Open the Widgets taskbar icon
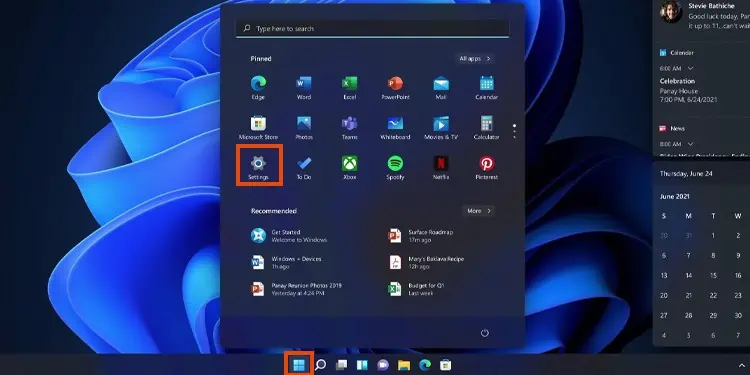Viewport: 750px width, 375px height. [362, 365]
